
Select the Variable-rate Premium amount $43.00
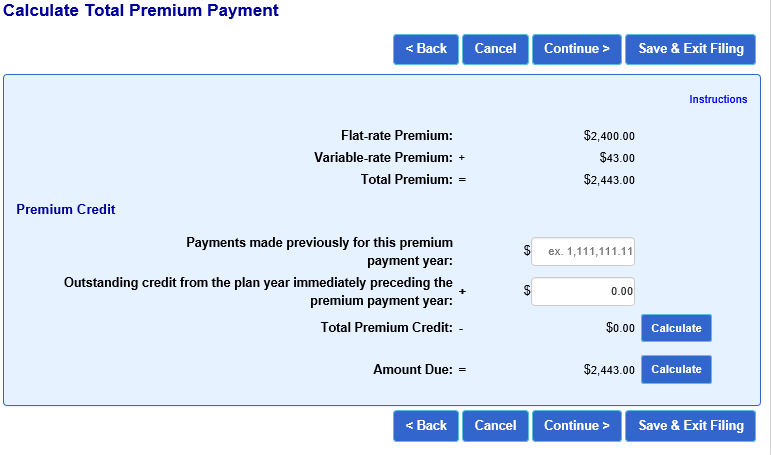(617, 158)
